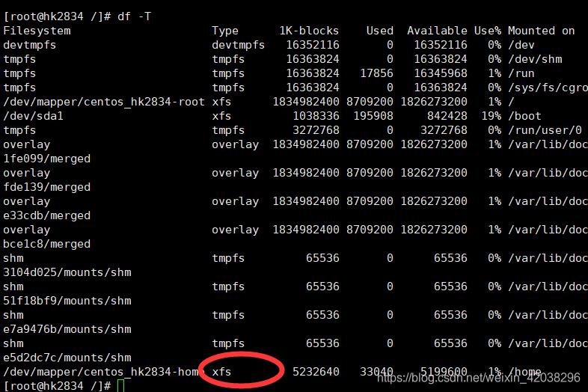Click the '1fe099/merged' line
The width and height of the screenshot is (588, 392).
click(47, 159)
